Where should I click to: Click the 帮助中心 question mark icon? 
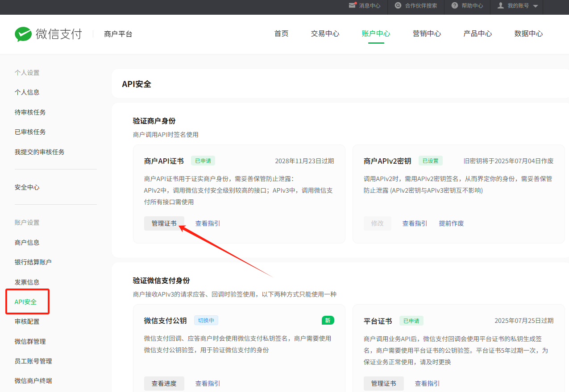(x=455, y=6)
